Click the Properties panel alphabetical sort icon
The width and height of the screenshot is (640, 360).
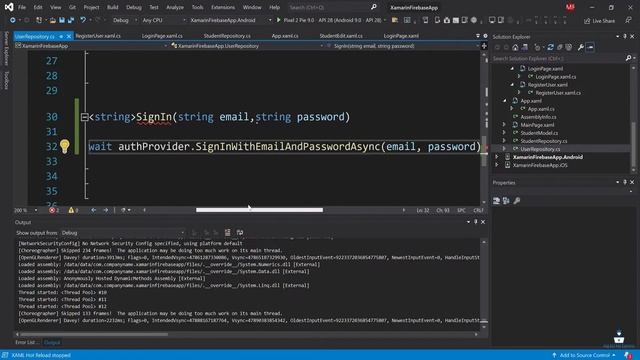(x=506, y=200)
